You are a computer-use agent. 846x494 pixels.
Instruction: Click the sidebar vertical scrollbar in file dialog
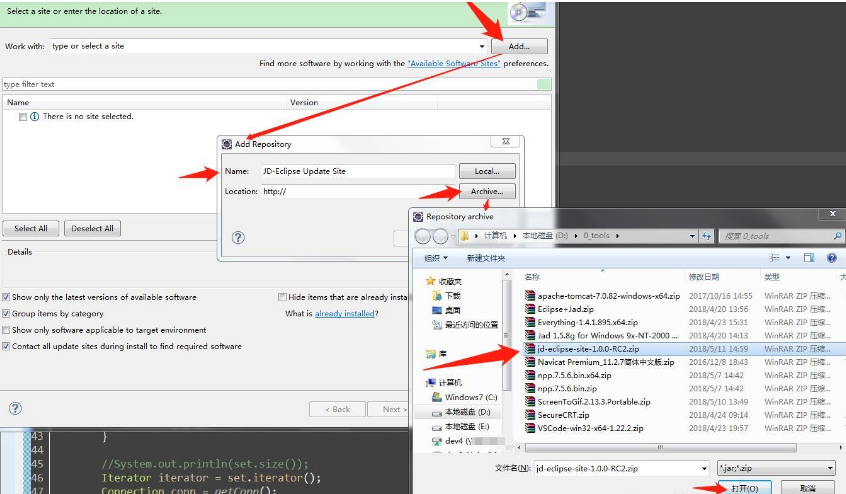point(506,334)
